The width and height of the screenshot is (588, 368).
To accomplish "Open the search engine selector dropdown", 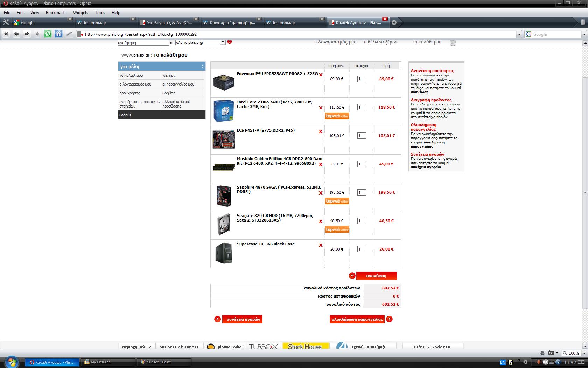I will coord(528,34).
